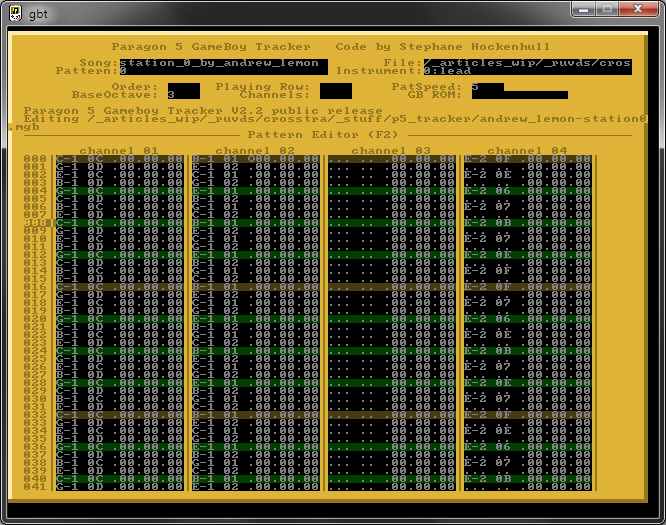The width and height of the screenshot is (666, 525).
Task: Minimize the gbt window
Action: pyautogui.click(x=584, y=9)
